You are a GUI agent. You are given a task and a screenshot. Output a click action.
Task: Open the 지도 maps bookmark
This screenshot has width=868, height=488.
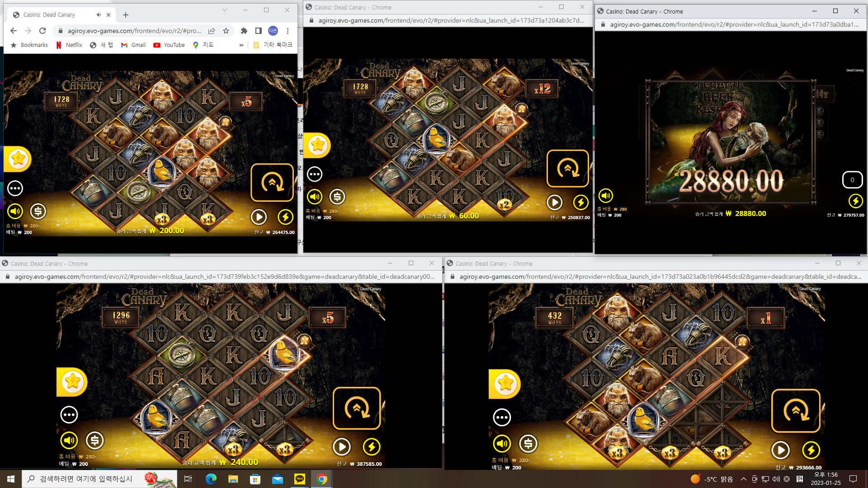pyautogui.click(x=203, y=45)
